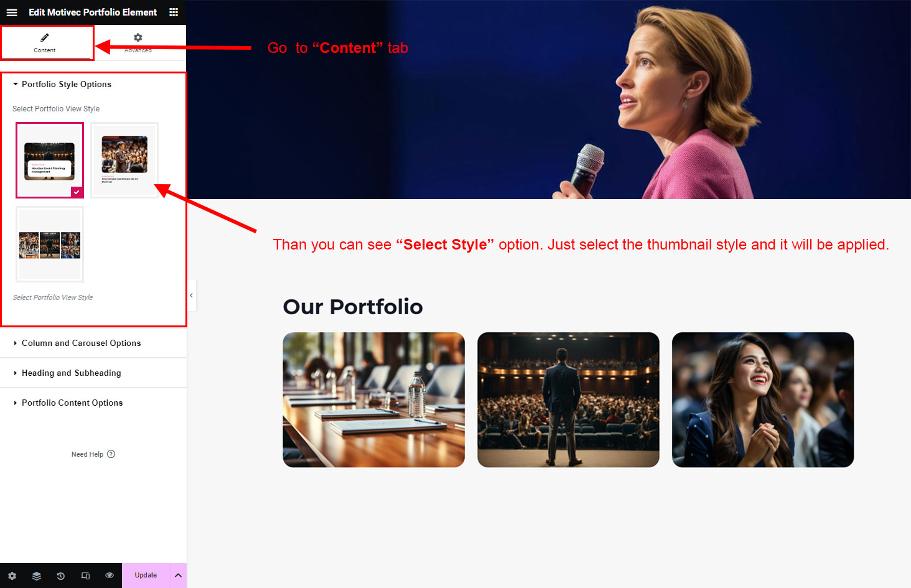This screenshot has height=588, width=911.
Task: Toggle the Preview Changes eye icon
Action: [x=110, y=576]
